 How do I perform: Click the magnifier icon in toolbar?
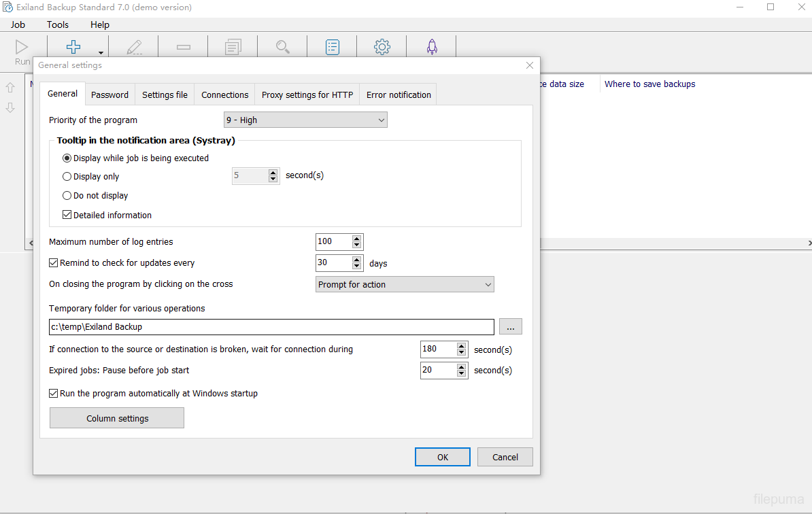[x=283, y=47]
